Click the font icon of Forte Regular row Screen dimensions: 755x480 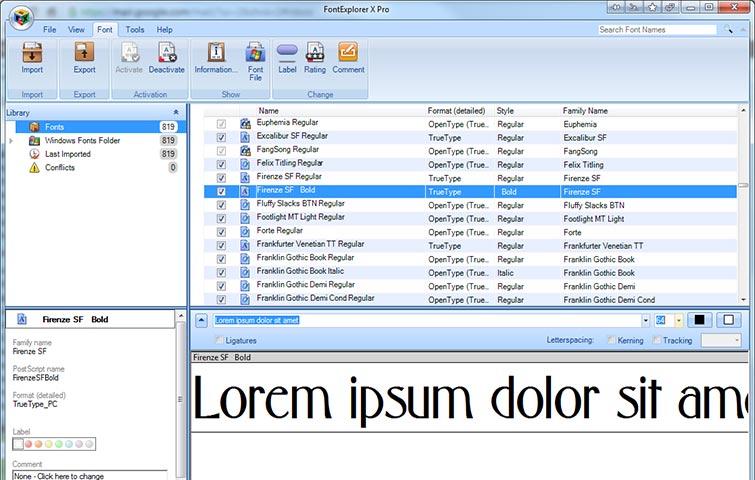[x=245, y=232]
